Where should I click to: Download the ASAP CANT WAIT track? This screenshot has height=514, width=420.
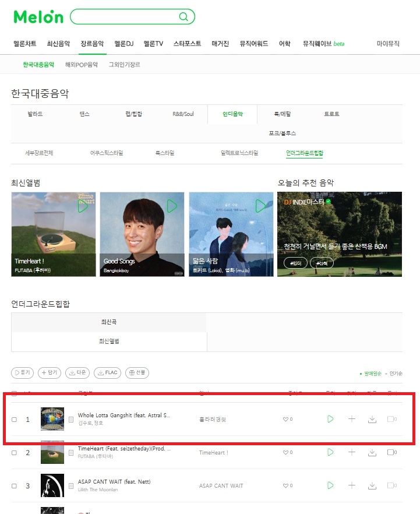(372, 485)
